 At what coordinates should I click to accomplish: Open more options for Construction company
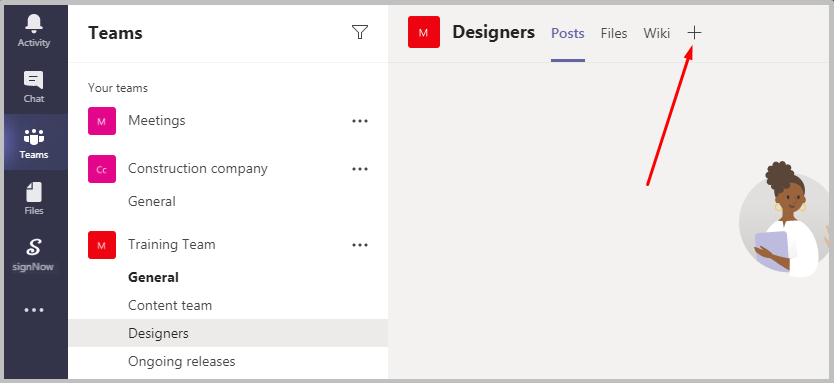point(360,169)
